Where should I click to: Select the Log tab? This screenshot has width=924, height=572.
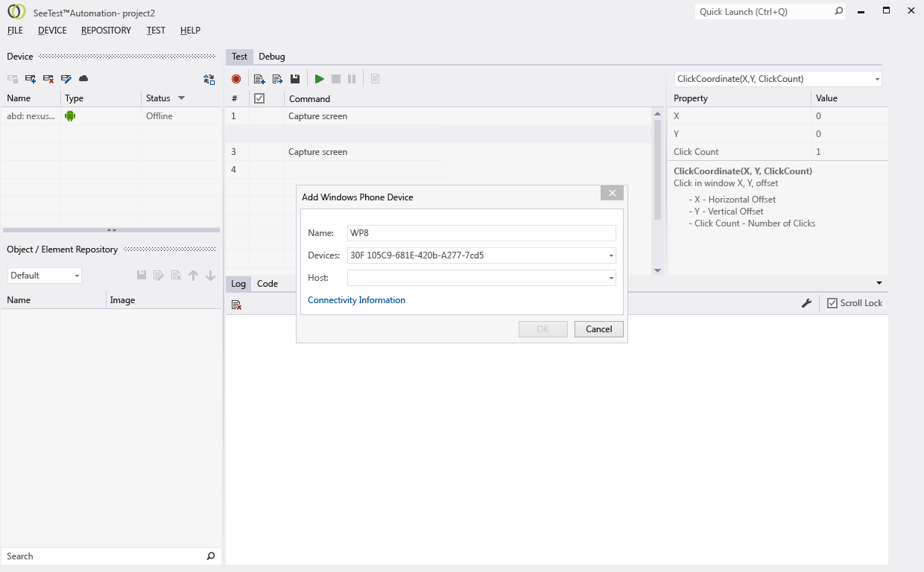238,283
